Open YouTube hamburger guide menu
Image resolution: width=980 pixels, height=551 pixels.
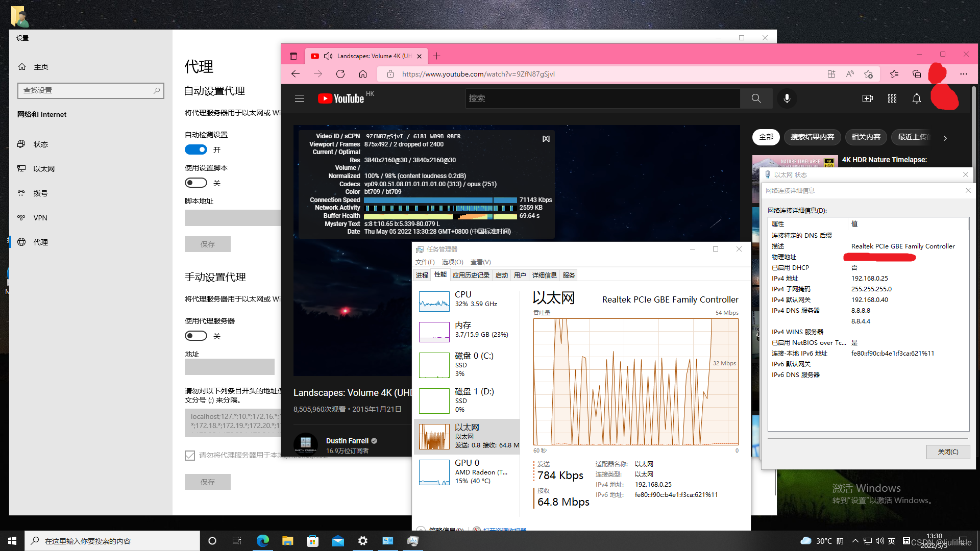coord(300,98)
